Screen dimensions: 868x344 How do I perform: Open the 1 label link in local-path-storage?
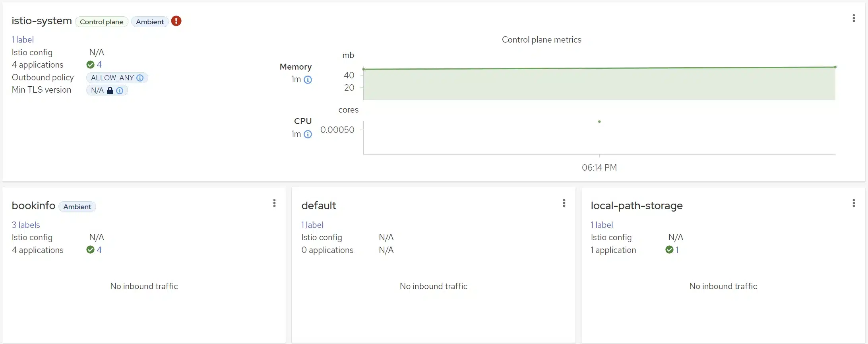click(602, 225)
